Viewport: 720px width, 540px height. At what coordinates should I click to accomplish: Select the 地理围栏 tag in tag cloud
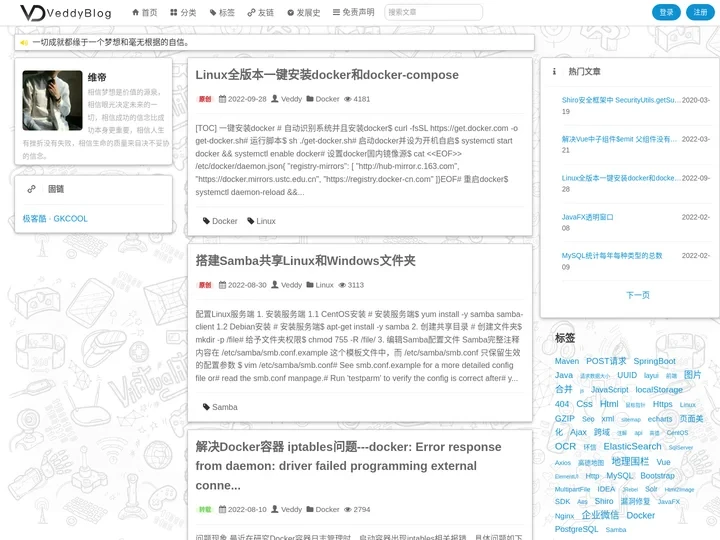click(x=630, y=461)
